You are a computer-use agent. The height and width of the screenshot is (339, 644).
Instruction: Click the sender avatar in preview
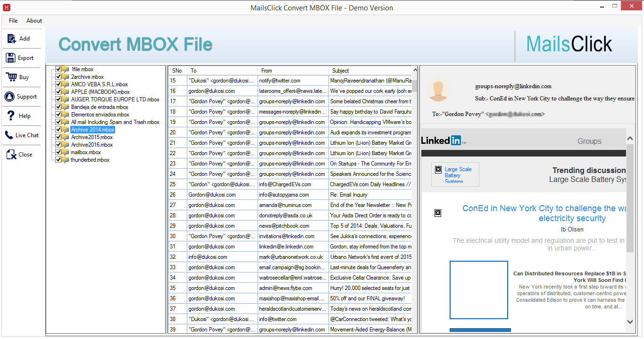pos(439,91)
